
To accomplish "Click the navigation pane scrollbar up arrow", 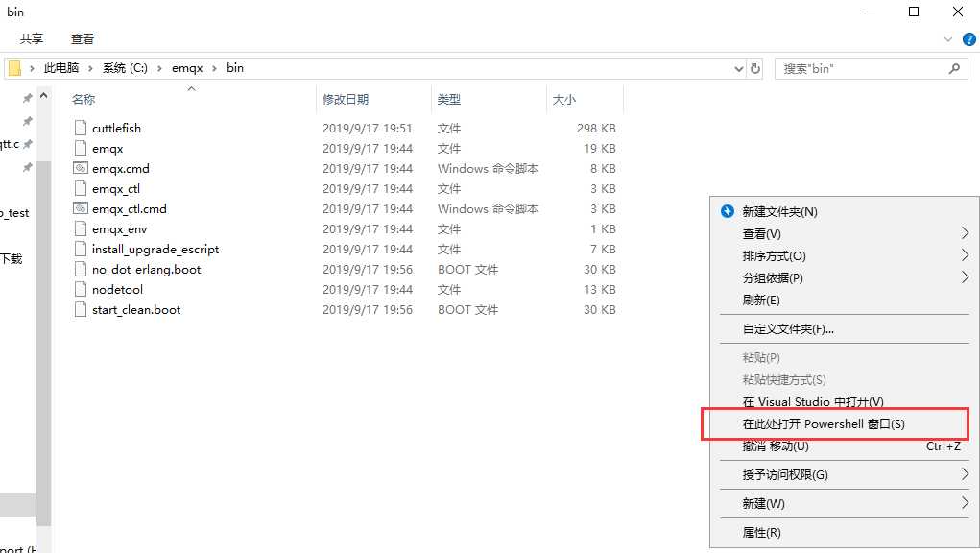I will point(44,96).
